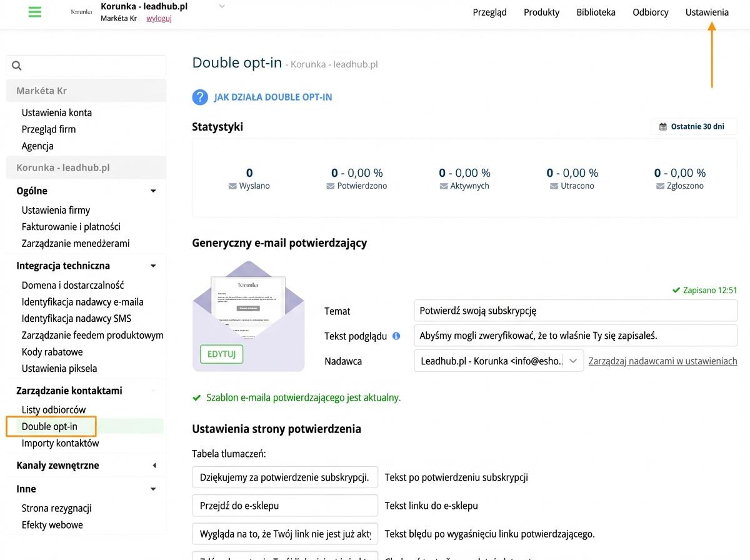Open Importy kontaktów in sidebar
This screenshot has height=560, width=750.
[x=60, y=444]
